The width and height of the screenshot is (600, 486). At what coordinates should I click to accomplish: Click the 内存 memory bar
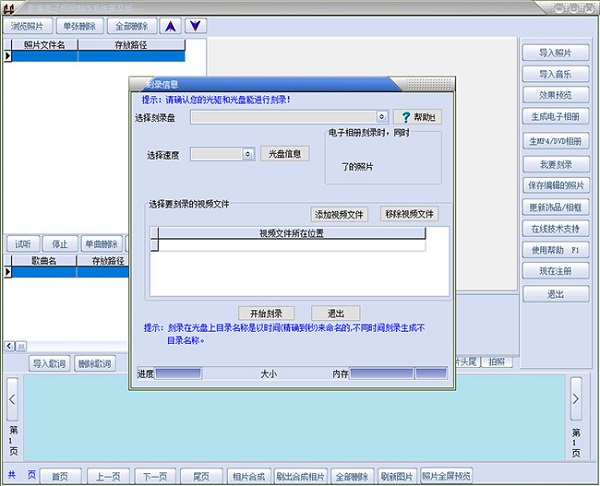(382, 374)
